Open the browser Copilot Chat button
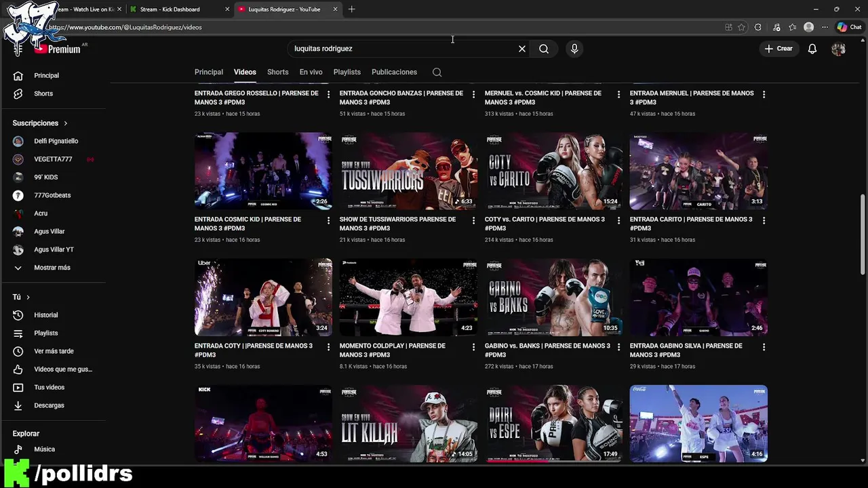Screen dimensions: 868x488 [849, 27]
